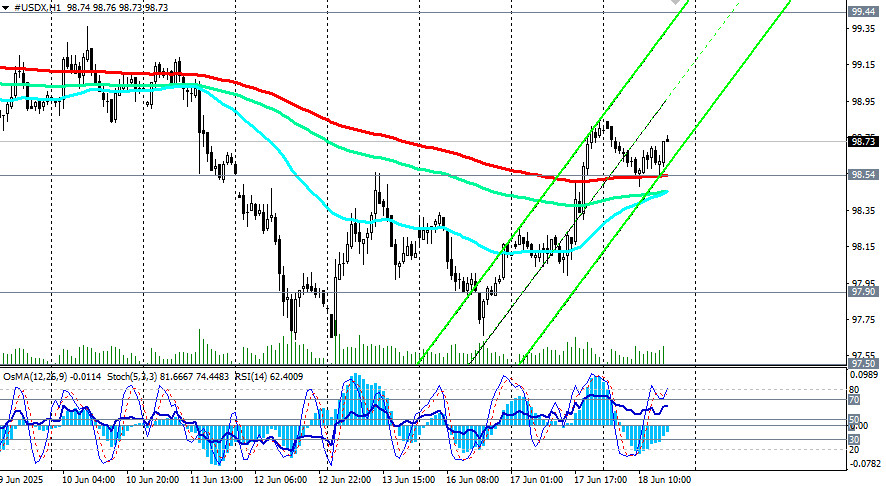Click the 17 Jun 01:00 time label
Image resolution: width=886 pixels, height=486 pixels.
[x=537, y=480]
